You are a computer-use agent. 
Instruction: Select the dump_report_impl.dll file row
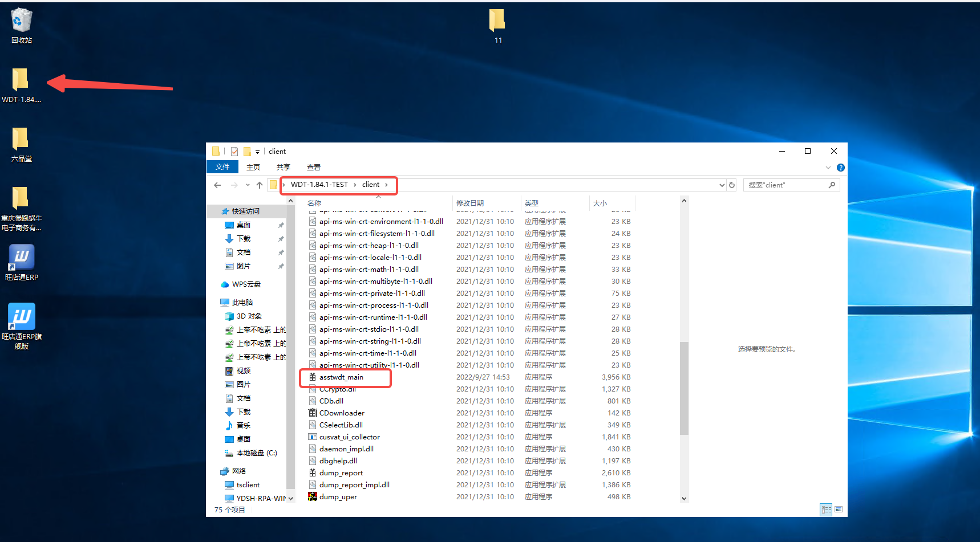click(469, 485)
